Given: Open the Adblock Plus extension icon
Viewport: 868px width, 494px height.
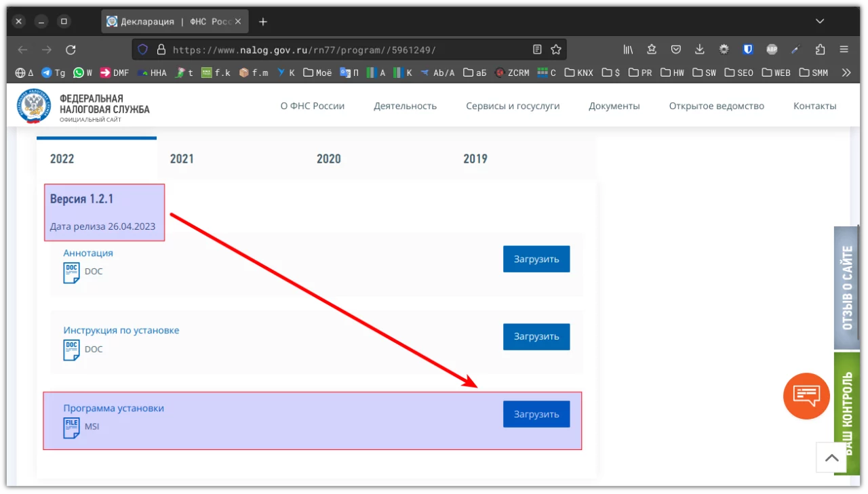Looking at the screenshot, I should (x=772, y=49).
